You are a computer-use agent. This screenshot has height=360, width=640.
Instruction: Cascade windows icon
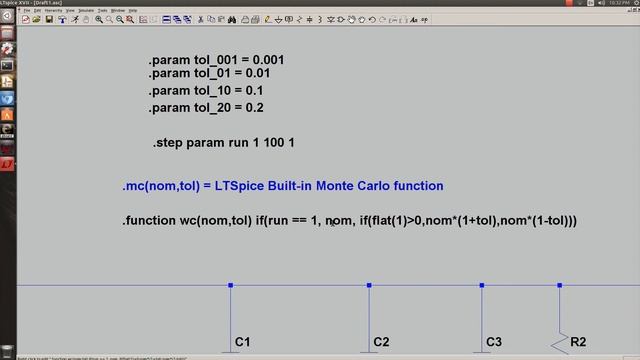pyautogui.click(x=177, y=20)
